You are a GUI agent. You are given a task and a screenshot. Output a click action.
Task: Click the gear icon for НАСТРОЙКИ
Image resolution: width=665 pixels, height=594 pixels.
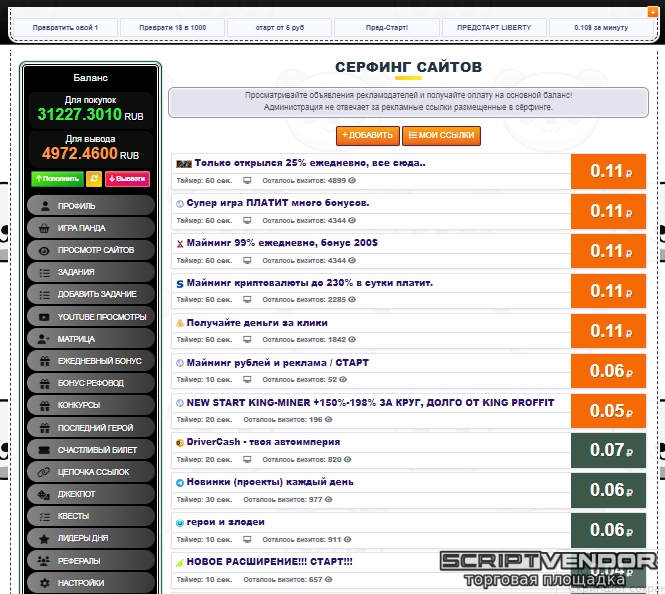(44, 582)
